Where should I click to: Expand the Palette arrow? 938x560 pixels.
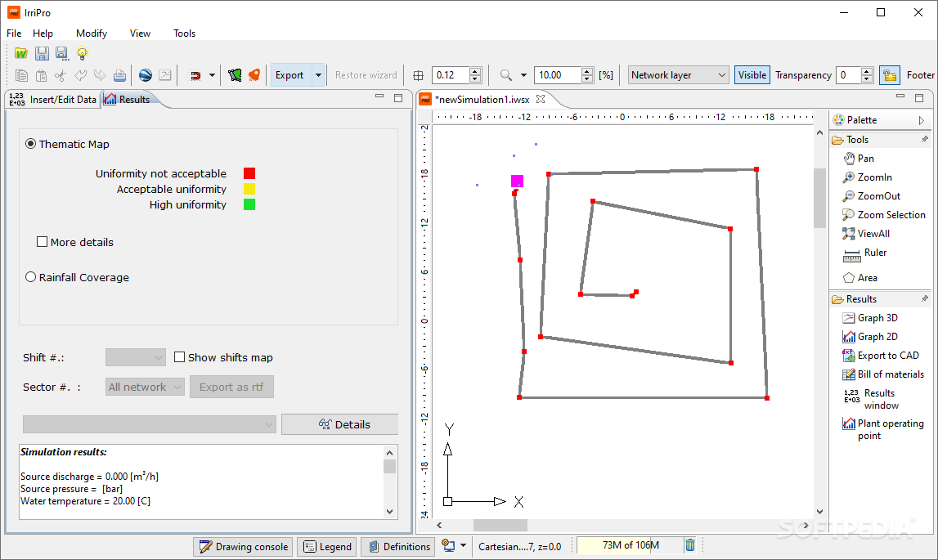coord(922,120)
